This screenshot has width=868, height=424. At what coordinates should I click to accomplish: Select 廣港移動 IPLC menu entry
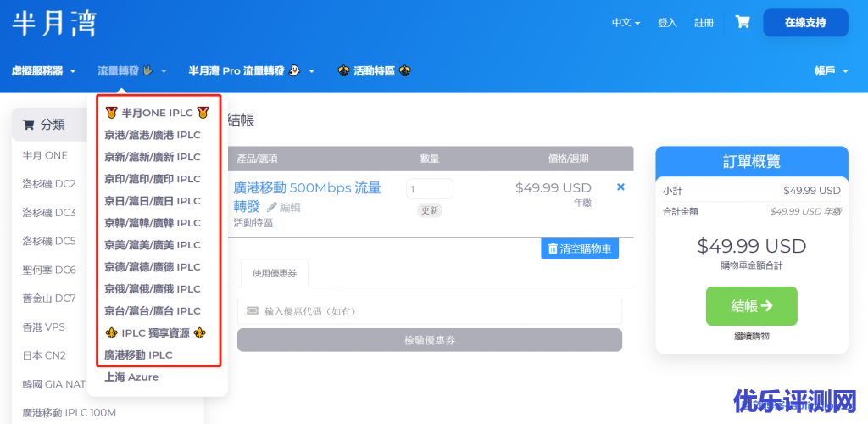[x=138, y=354]
